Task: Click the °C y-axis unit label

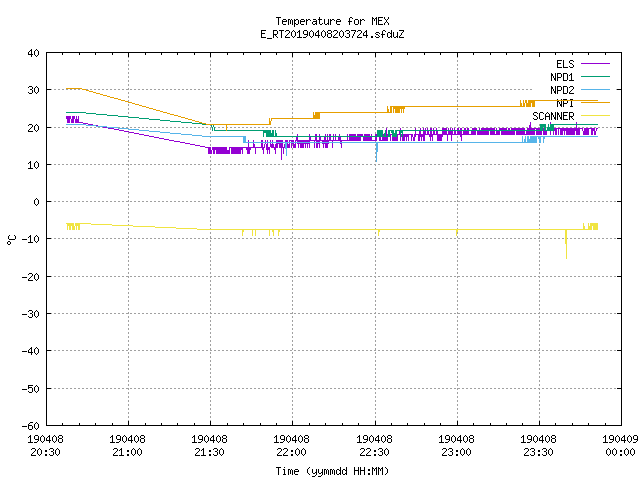Action: (x=11, y=240)
